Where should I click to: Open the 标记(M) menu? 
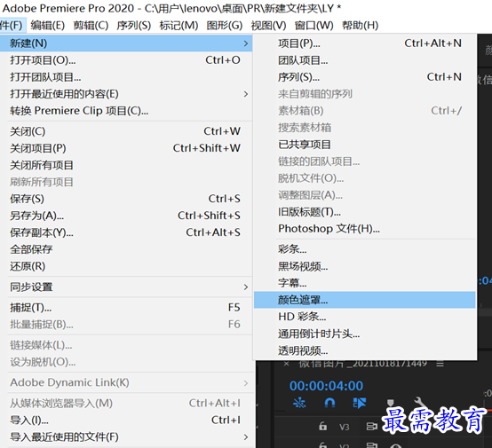(x=179, y=26)
